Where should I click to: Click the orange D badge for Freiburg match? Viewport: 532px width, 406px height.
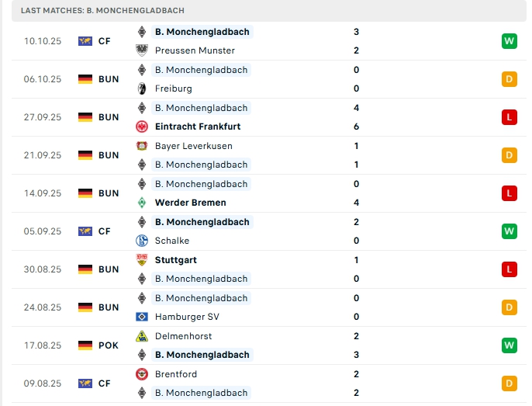click(509, 79)
